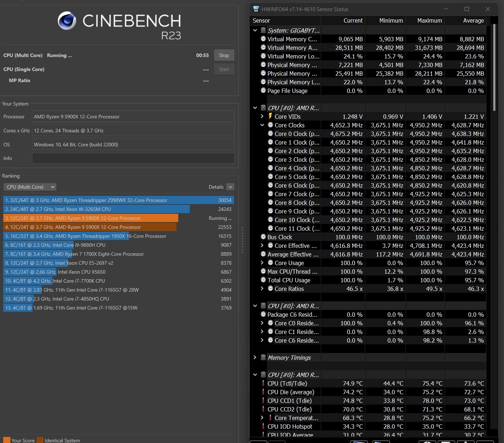Click the disabled Single Core Start button
The width and height of the screenshot is (504, 443).
tap(224, 69)
